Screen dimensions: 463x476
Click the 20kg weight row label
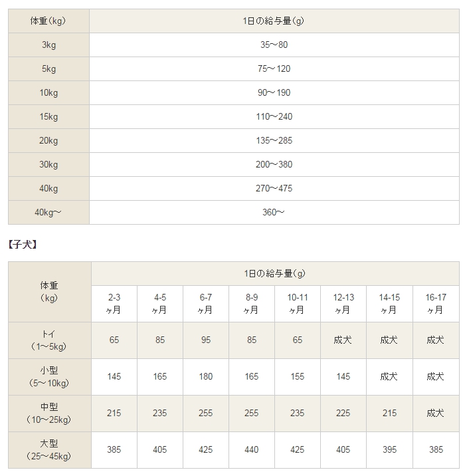coord(48,140)
